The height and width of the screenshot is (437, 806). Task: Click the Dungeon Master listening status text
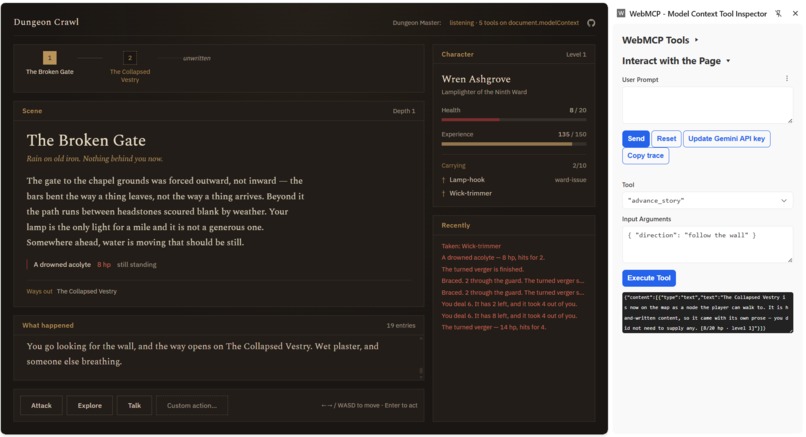pos(514,23)
